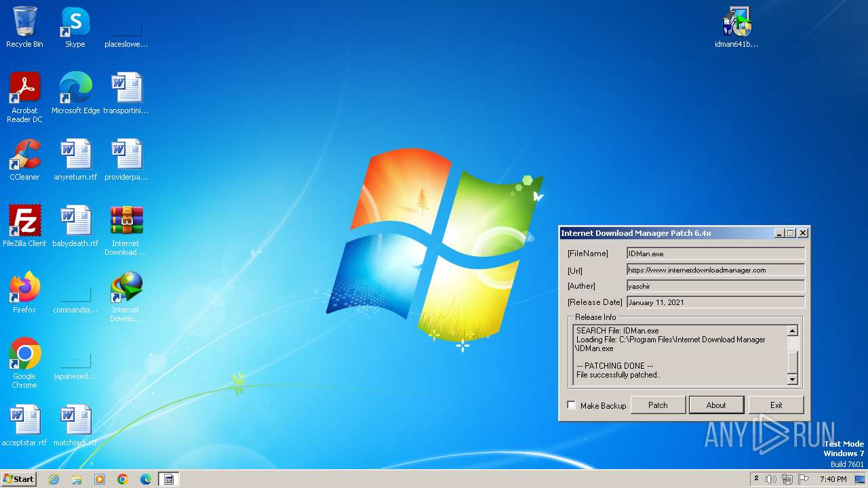Open the volume control in tray
Viewport: 868px width, 488px height.
(771, 479)
